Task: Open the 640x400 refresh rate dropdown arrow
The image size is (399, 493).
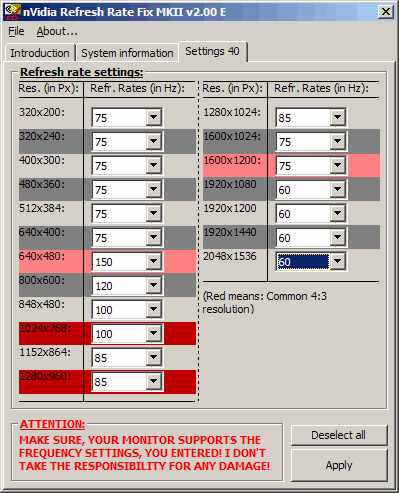Action: click(154, 237)
